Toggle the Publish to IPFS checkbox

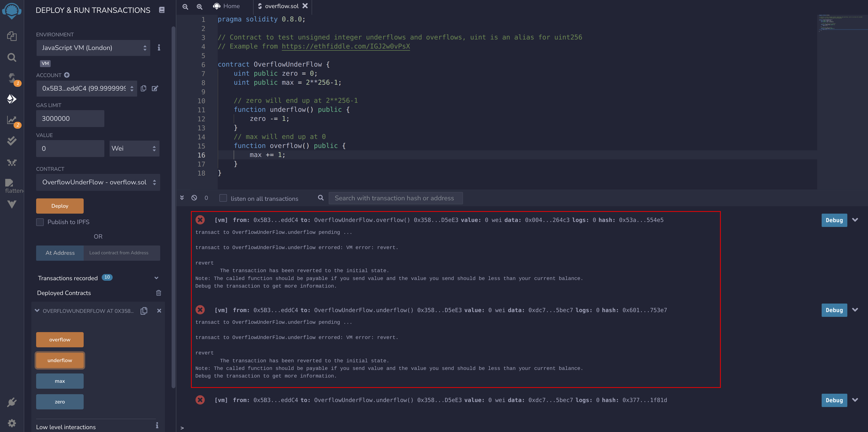click(x=40, y=222)
